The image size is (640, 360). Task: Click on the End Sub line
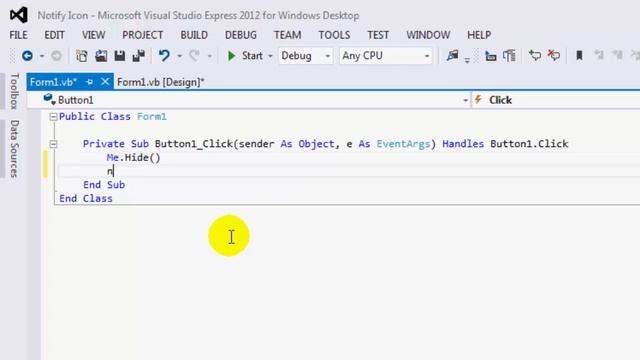tap(104, 185)
